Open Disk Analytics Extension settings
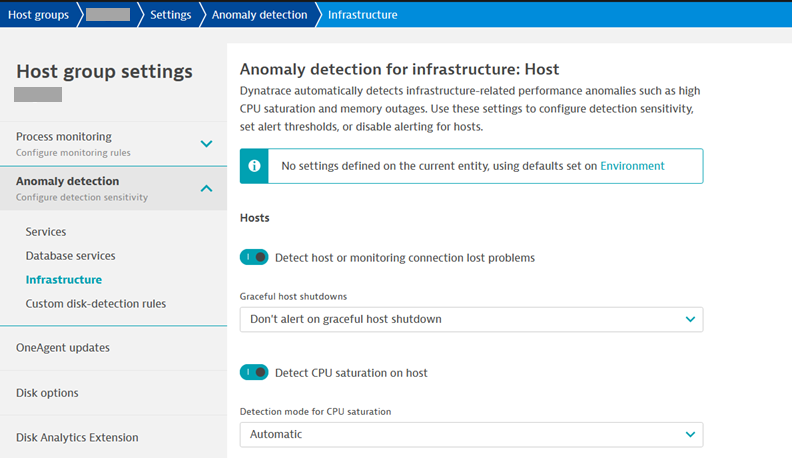The height and width of the screenshot is (458, 792). (77, 437)
